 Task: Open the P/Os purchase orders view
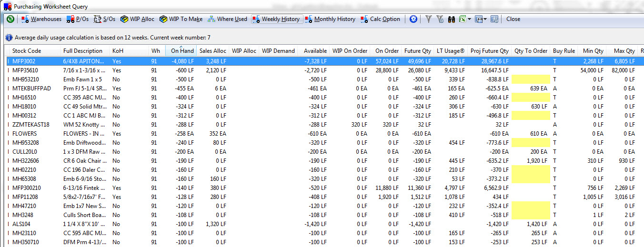(x=78, y=19)
